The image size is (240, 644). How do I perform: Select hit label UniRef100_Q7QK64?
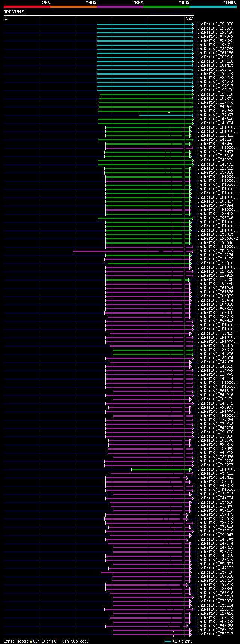coord(215,420)
